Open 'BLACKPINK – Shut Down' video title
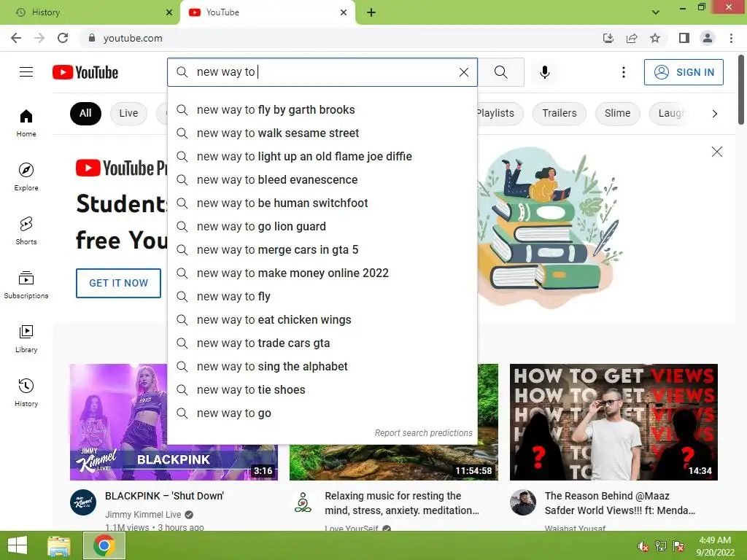Viewport: 747px width, 560px height. point(164,496)
